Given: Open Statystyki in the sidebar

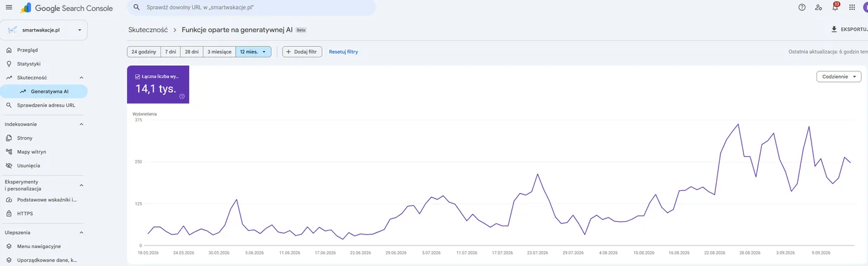Looking at the screenshot, I should [x=44, y=63].
